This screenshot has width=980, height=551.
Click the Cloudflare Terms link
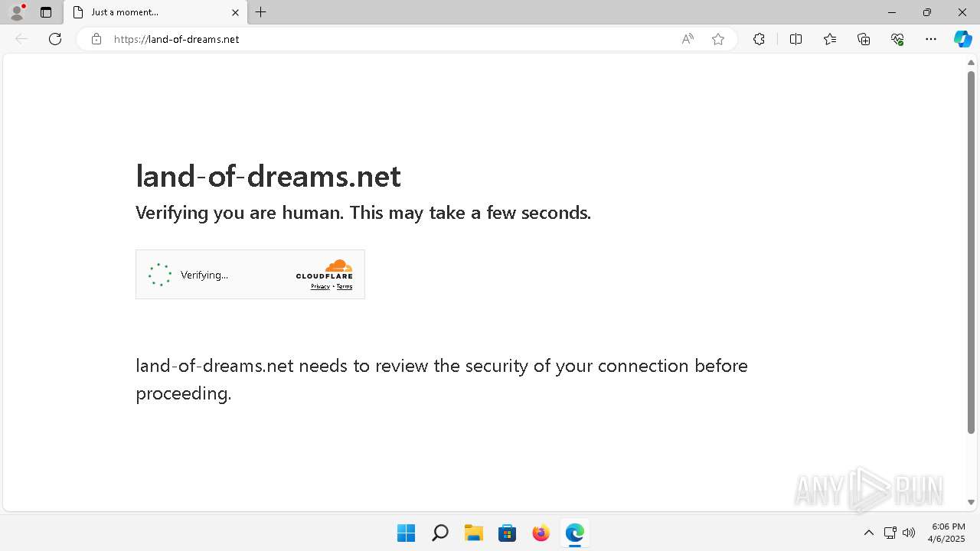pos(345,286)
